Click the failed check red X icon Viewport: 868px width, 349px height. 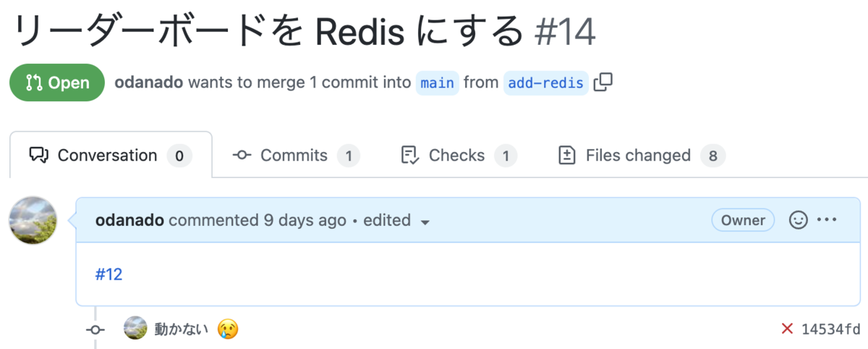tap(788, 329)
